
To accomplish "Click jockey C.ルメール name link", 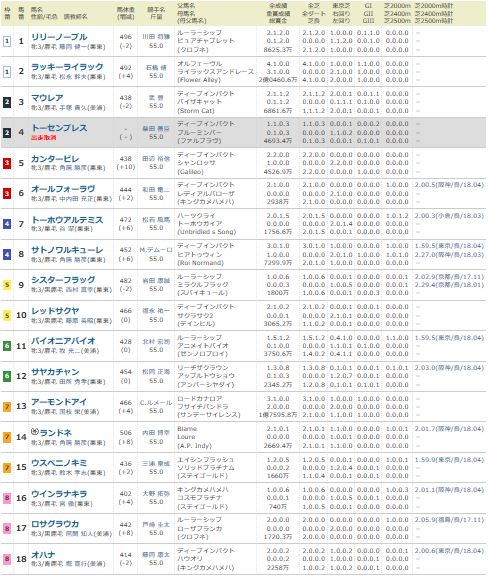I will pos(156,403).
